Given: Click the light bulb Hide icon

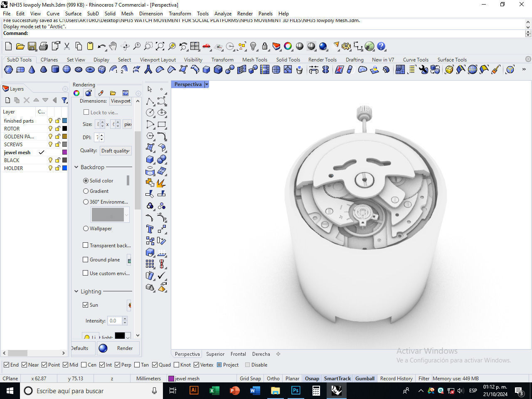Looking at the screenshot, I should coord(253,47).
